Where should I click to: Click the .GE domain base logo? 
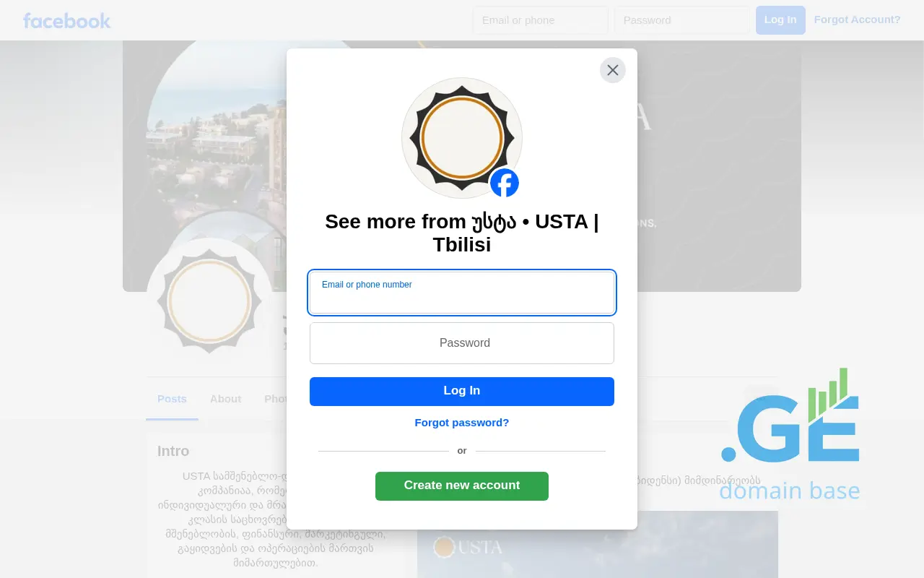pos(790,436)
